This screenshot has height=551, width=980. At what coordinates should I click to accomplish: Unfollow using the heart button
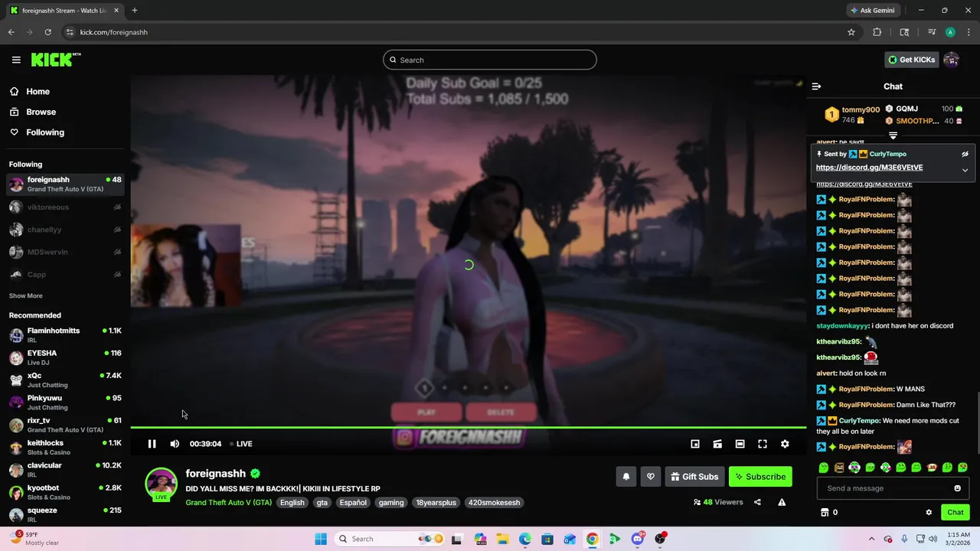click(651, 477)
